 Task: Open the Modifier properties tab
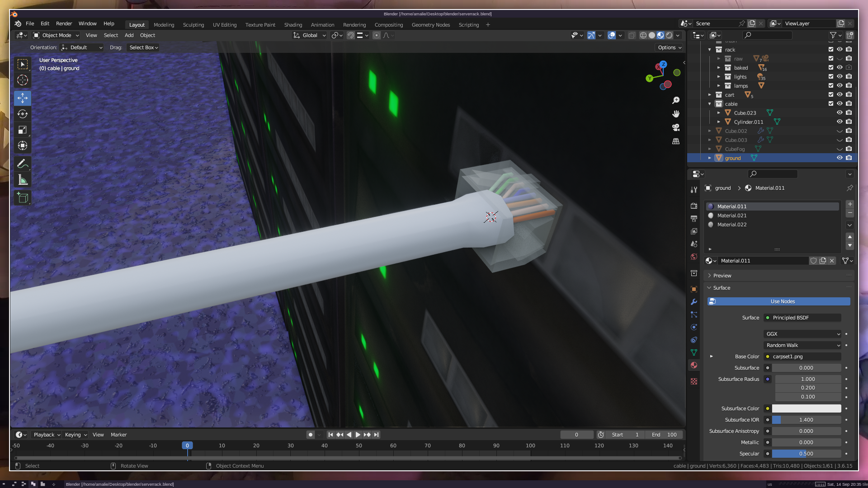[x=694, y=302]
